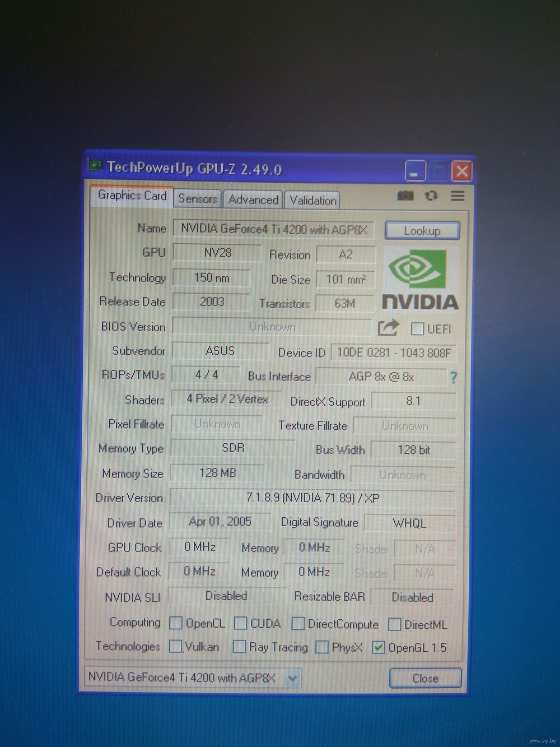The width and height of the screenshot is (560, 747).
Task: Switch to the Validation tab
Action: [x=312, y=200]
